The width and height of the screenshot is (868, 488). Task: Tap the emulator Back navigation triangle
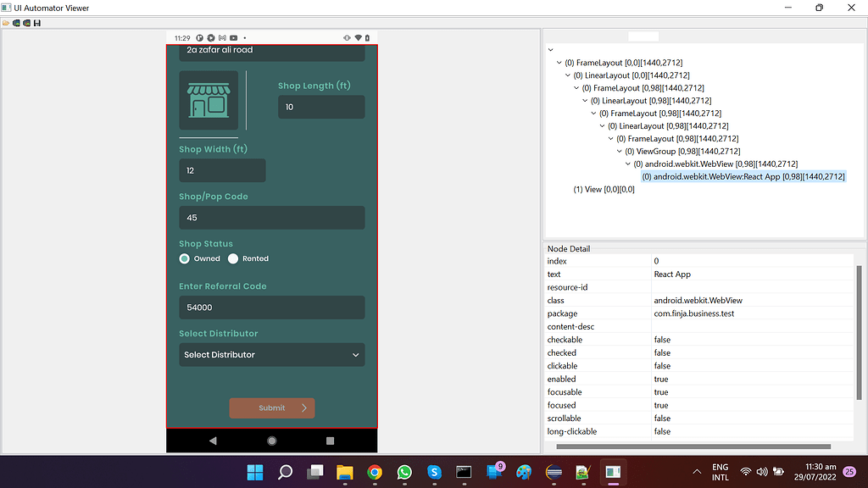click(x=214, y=440)
